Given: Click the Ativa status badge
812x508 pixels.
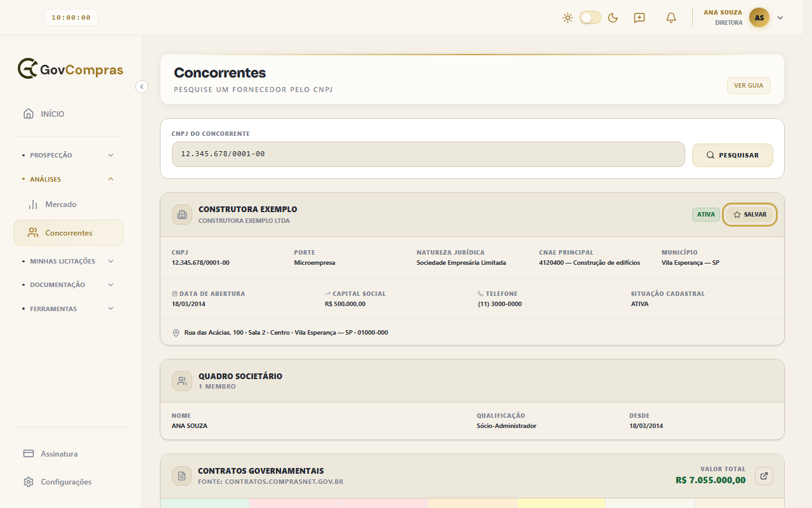Looking at the screenshot, I should 706,215.
